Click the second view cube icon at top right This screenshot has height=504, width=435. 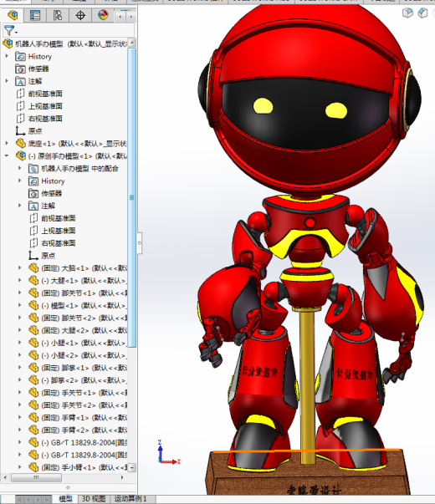[x=422, y=13]
